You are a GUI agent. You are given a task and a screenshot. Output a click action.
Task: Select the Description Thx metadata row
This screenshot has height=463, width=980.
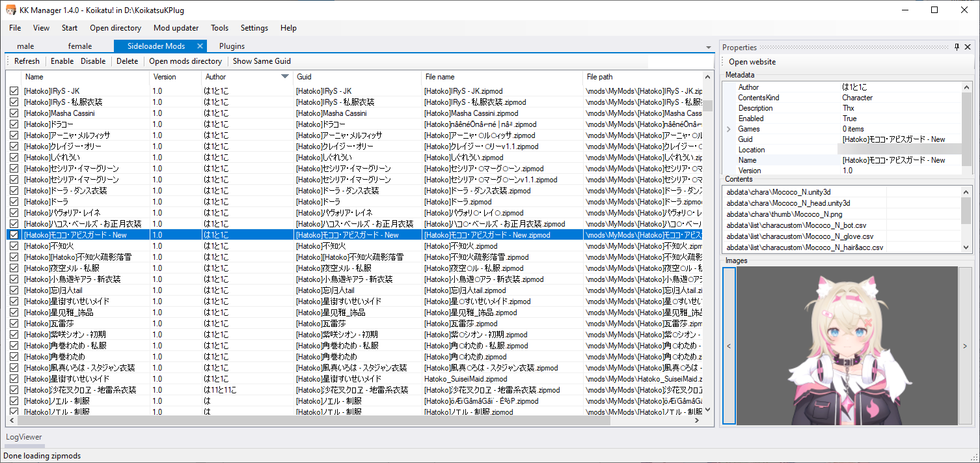pos(848,108)
